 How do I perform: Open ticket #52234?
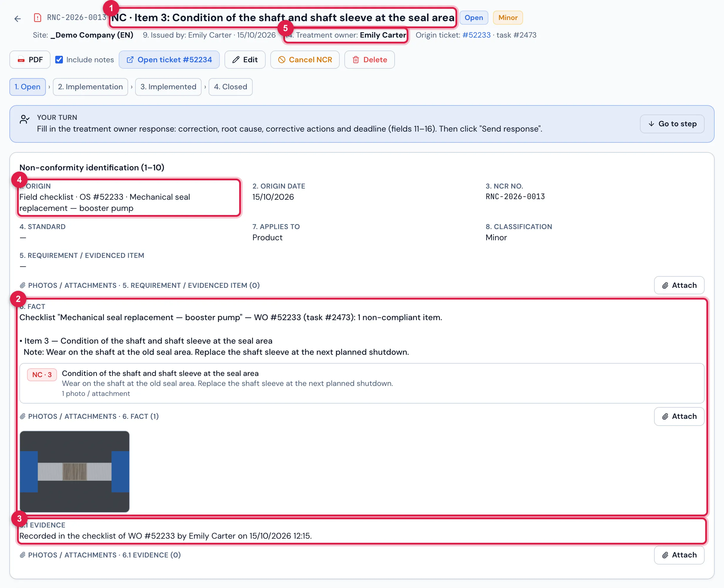(x=169, y=60)
